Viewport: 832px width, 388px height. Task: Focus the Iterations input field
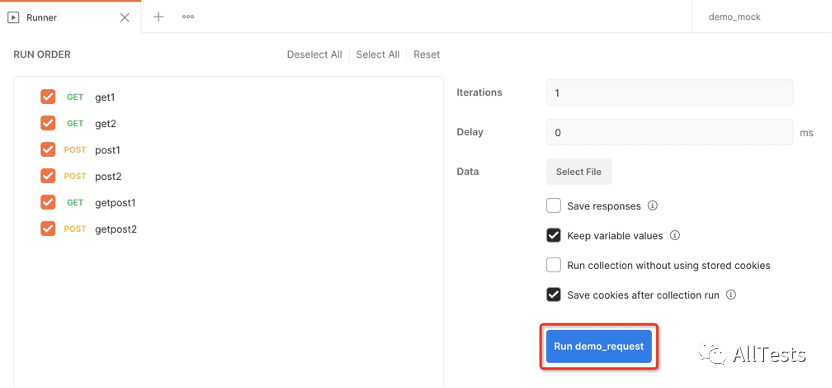[x=670, y=93]
